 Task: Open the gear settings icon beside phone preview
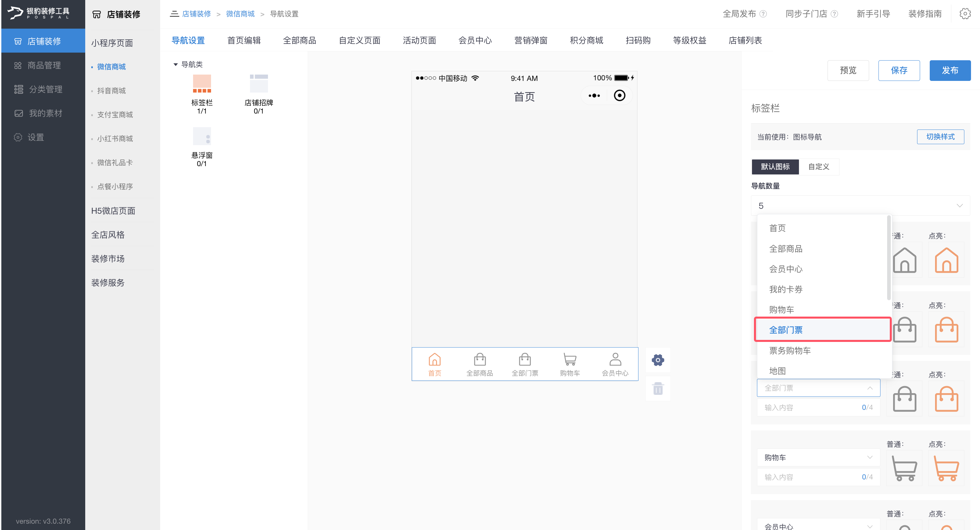tap(658, 360)
